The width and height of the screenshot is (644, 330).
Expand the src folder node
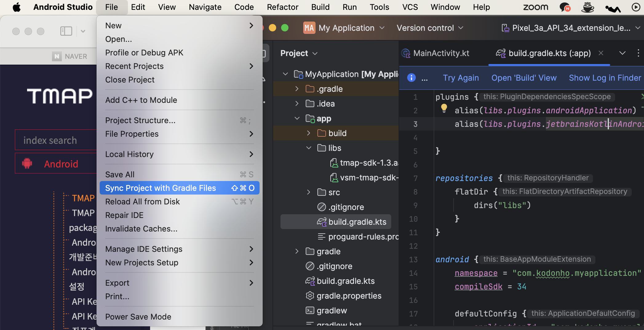click(308, 192)
